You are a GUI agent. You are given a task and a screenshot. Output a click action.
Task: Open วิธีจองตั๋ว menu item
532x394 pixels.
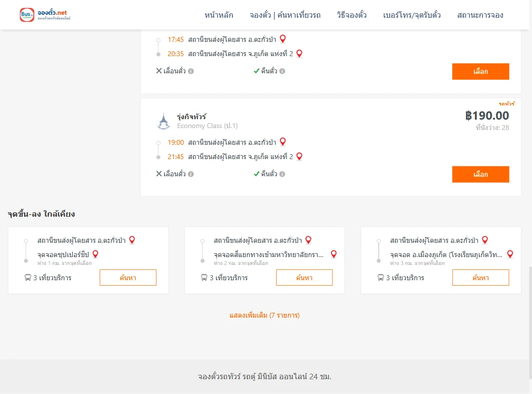click(x=352, y=15)
